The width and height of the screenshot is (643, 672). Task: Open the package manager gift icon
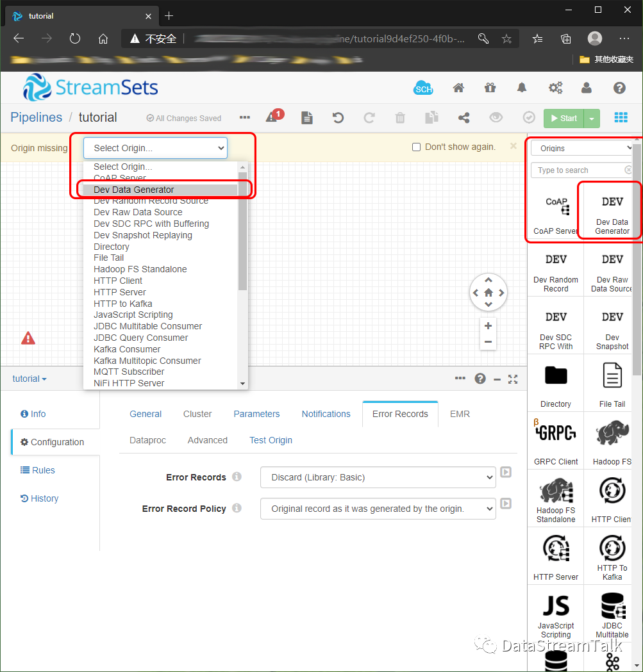490,88
